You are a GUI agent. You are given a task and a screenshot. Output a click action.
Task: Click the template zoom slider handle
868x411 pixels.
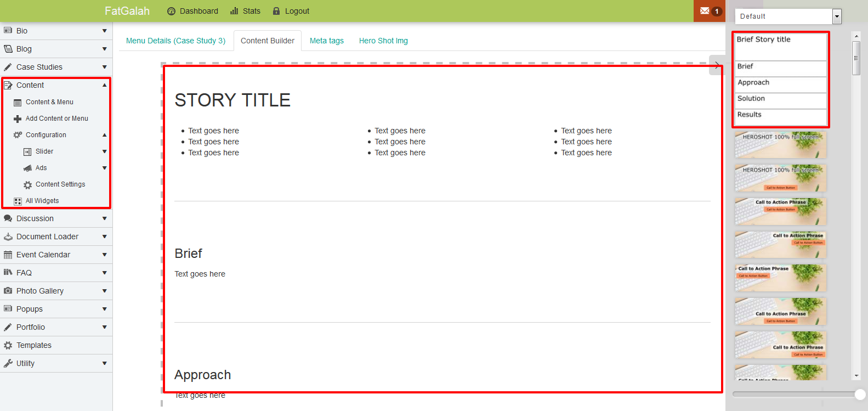(x=860, y=394)
